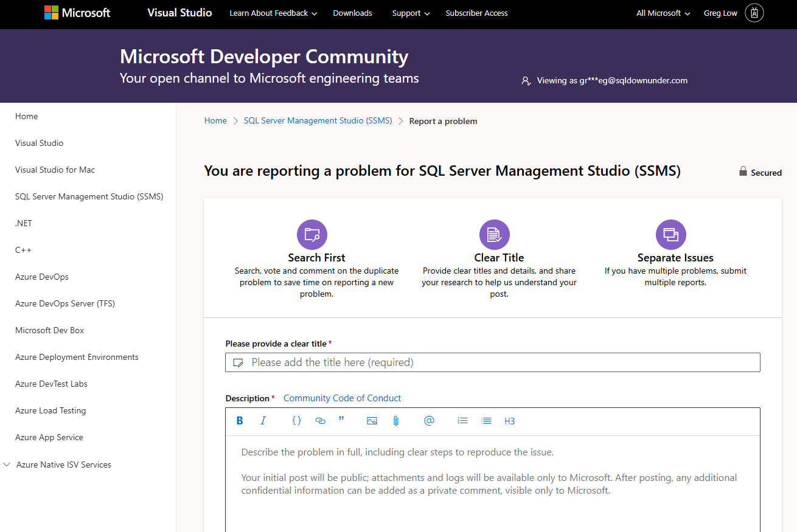Add a block quote with quote icon
Image resolution: width=797 pixels, height=532 pixels.
341,420
